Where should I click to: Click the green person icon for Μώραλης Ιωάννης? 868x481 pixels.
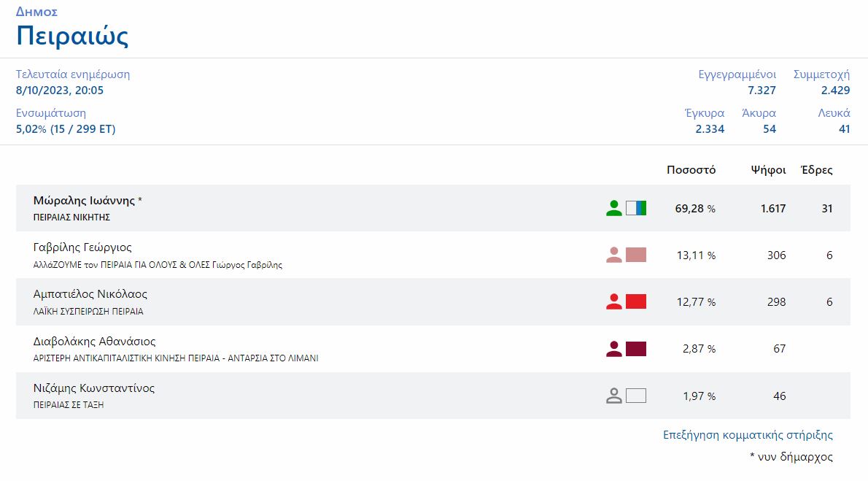click(614, 208)
